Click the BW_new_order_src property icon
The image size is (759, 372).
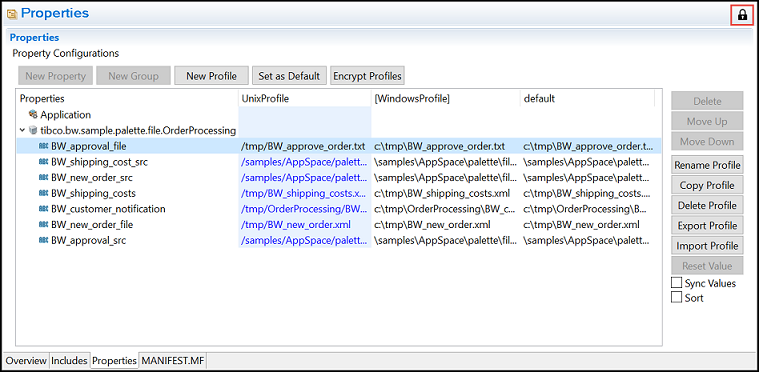point(44,178)
